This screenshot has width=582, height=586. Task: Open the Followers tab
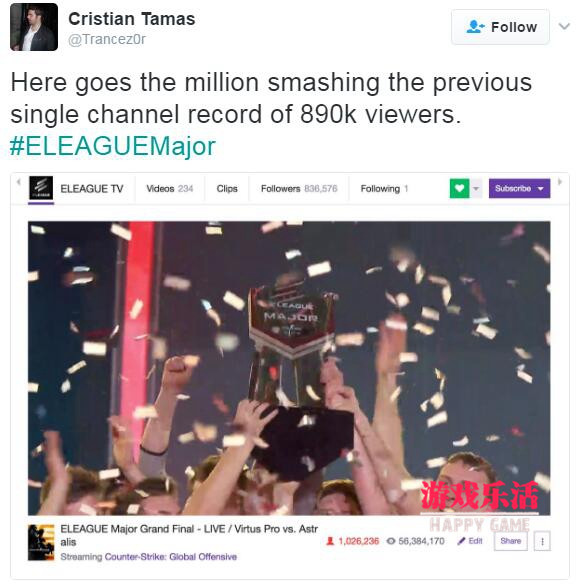299,189
